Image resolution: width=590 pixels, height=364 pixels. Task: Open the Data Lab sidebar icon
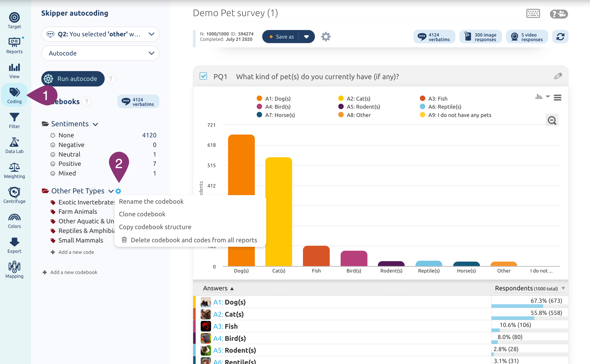point(14,145)
